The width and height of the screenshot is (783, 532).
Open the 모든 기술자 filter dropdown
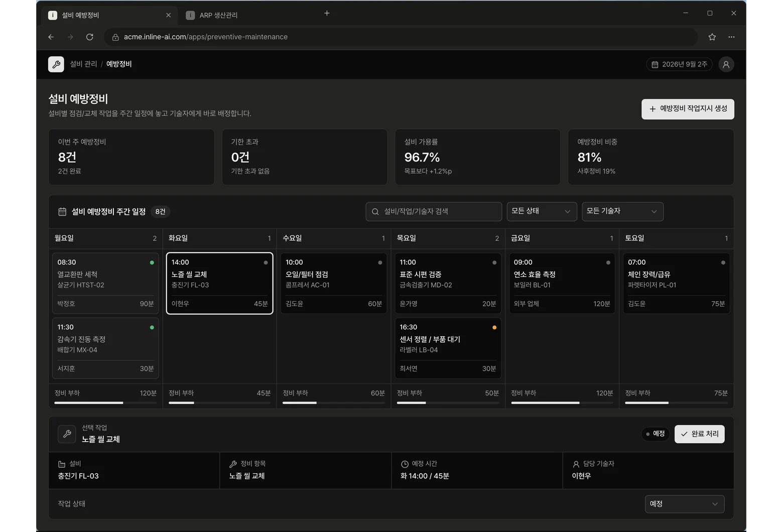[x=622, y=211]
